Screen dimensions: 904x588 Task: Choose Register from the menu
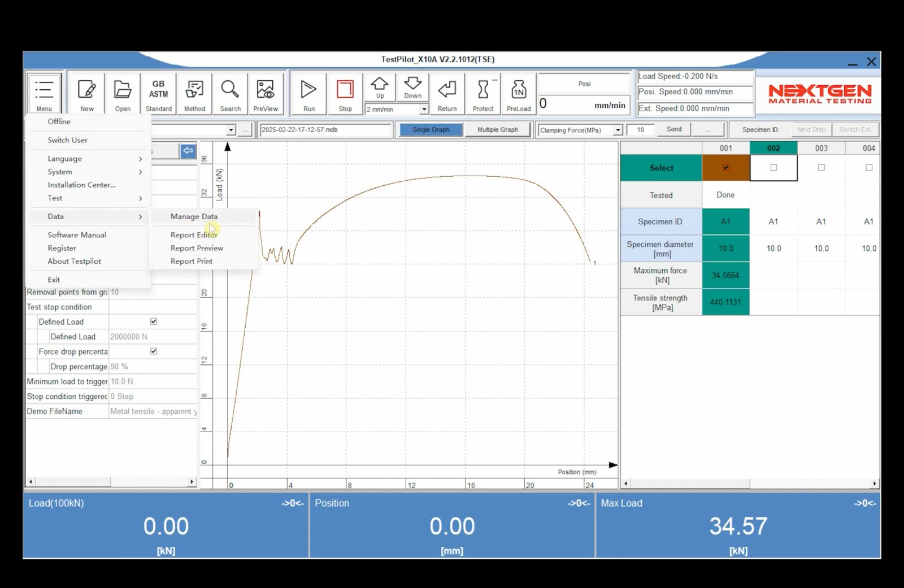[62, 248]
